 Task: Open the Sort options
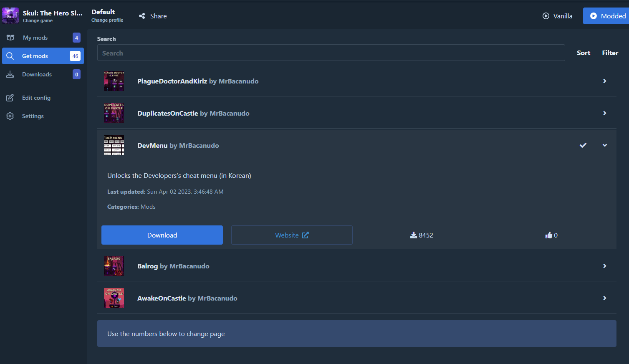click(584, 53)
